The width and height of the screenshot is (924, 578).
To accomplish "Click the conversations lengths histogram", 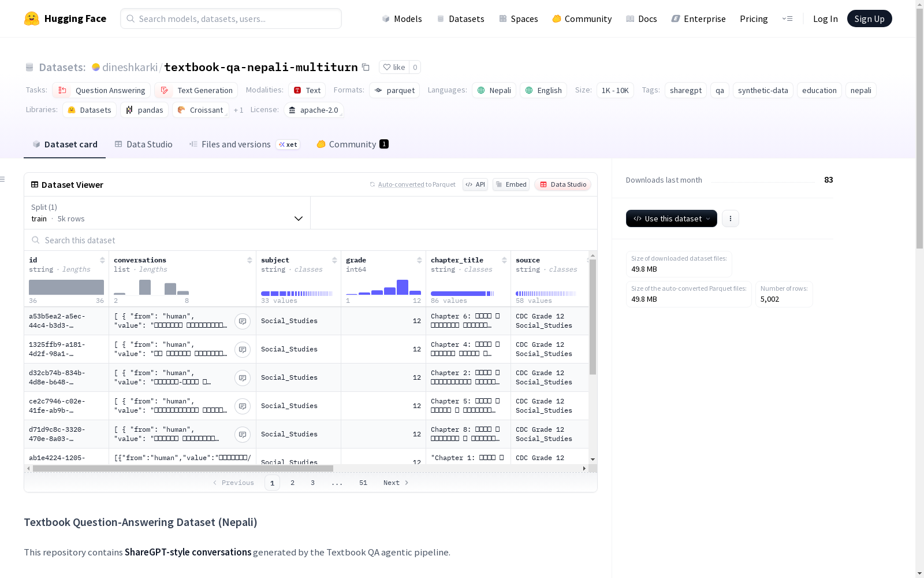I will 151,287.
